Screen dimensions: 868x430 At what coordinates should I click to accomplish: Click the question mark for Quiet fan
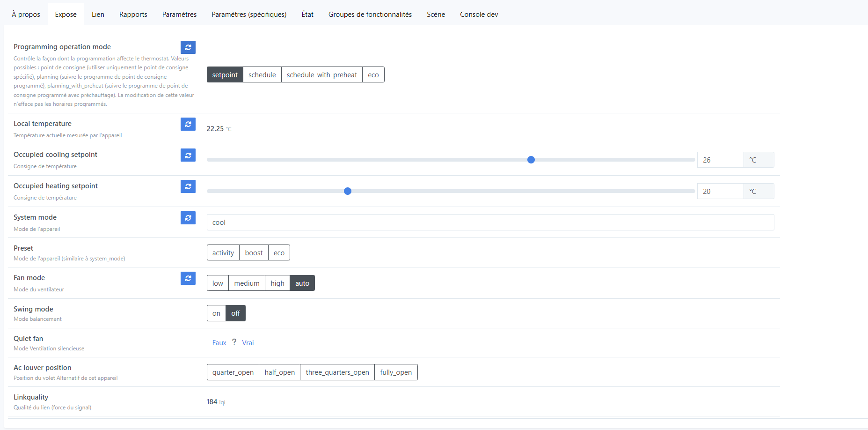234,342
